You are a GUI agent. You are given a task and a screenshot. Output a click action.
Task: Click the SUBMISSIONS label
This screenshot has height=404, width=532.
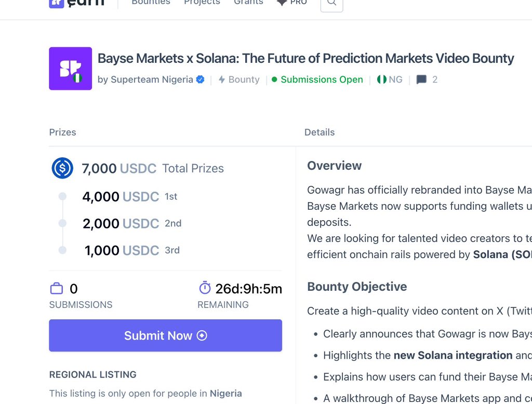click(81, 305)
